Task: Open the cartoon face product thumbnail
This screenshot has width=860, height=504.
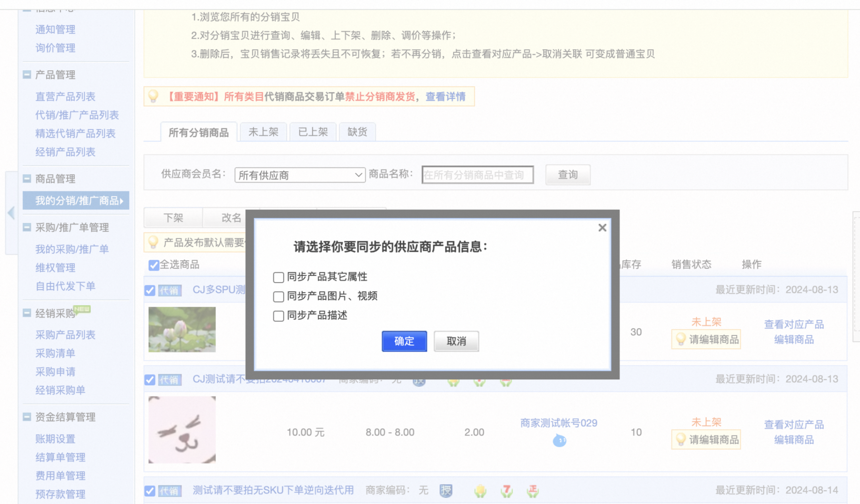Action: point(182,429)
